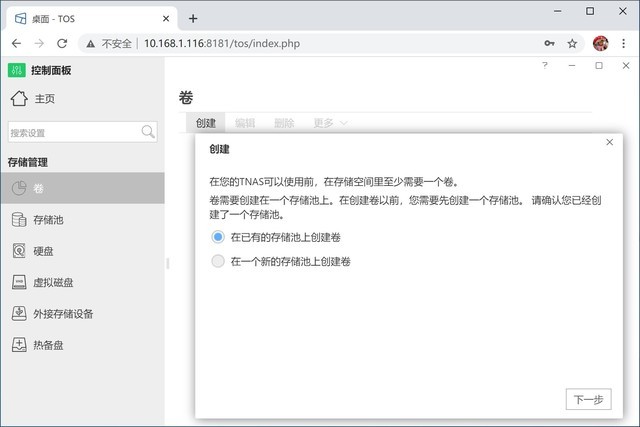Click the 不安全 warning icon
The image size is (640, 427).
click(91, 44)
